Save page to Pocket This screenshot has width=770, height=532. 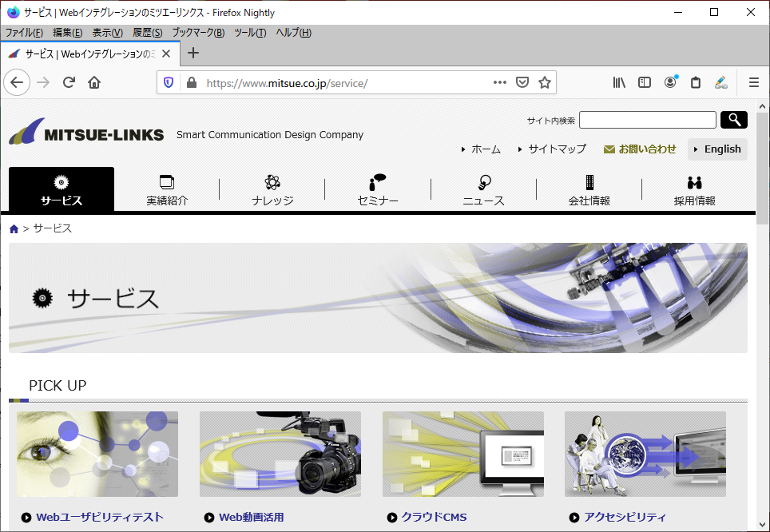pyautogui.click(x=522, y=82)
